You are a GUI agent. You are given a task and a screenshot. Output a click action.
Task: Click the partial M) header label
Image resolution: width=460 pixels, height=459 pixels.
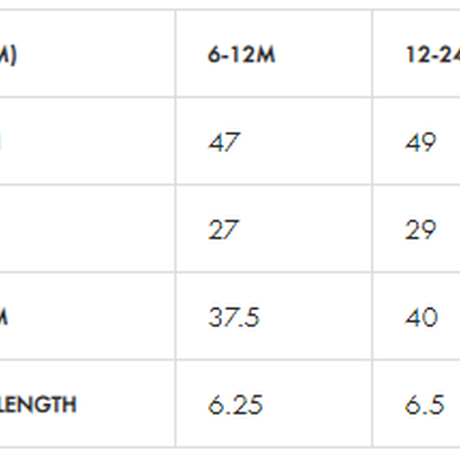(x=8, y=55)
